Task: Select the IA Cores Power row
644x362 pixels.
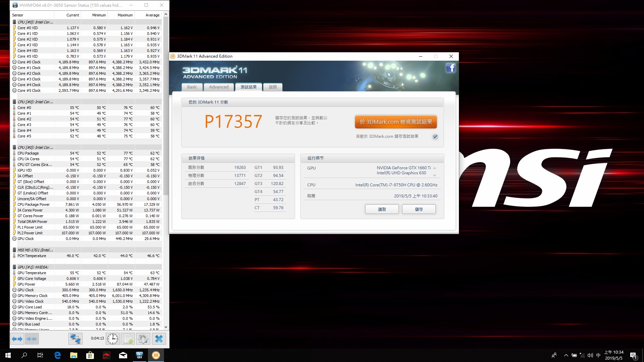Action: tap(86, 210)
